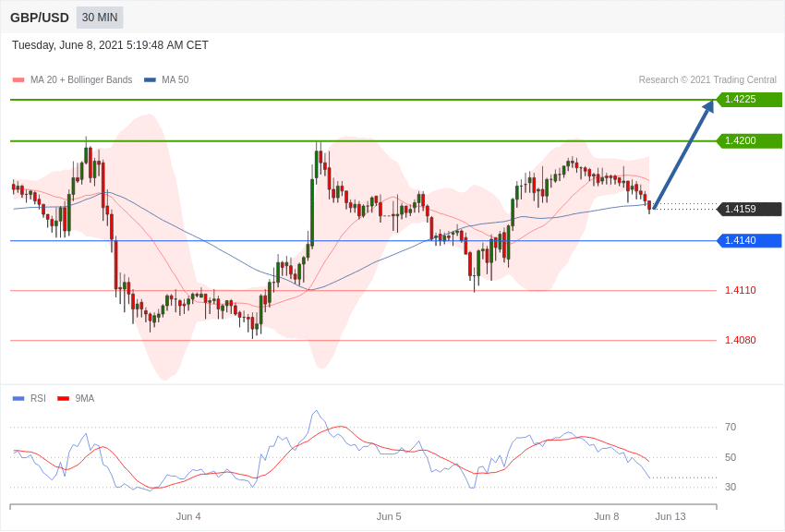Click the RSI legend swatch

(x=18, y=398)
